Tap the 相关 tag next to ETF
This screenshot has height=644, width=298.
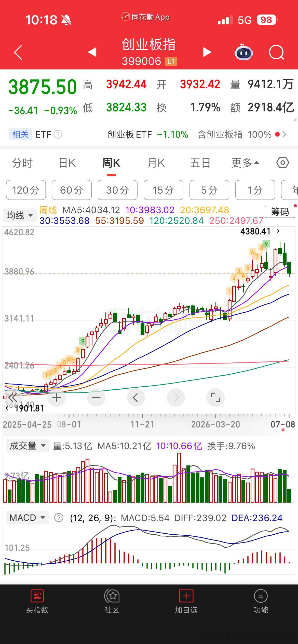coord(20,134)
